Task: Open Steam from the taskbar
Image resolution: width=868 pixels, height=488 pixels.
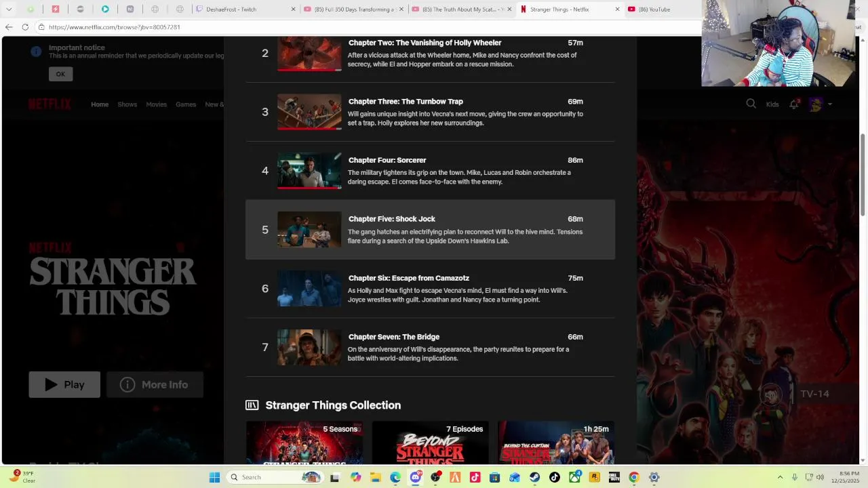Action: click(x=535, y=477)
